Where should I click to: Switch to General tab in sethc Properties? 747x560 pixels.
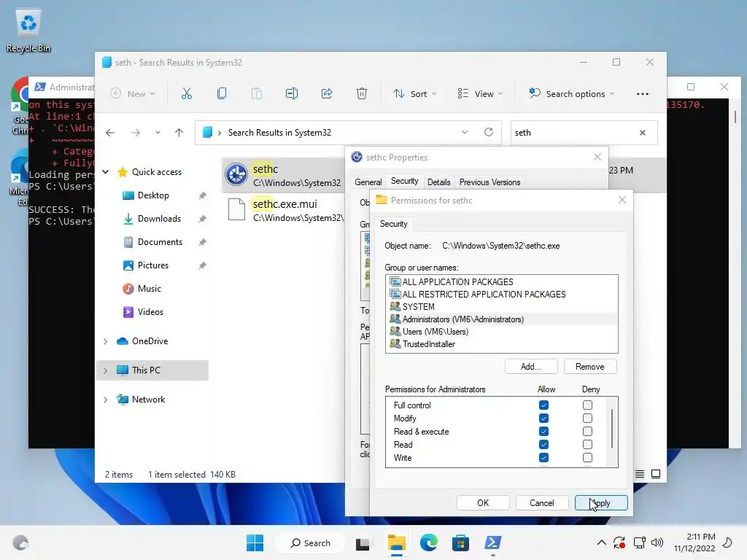pyautogui.click(x=368, y=182)
